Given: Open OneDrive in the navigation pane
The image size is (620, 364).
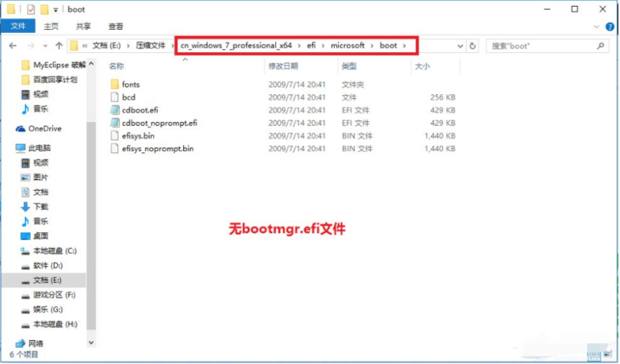Looking at the screenshot, I should click(44, 129).
